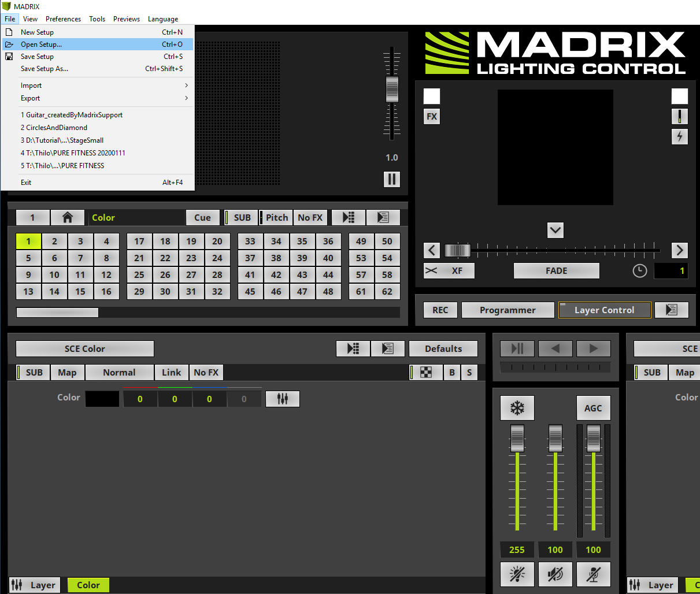
Task: Click the Layer Control button
Action: coord(605,310)
